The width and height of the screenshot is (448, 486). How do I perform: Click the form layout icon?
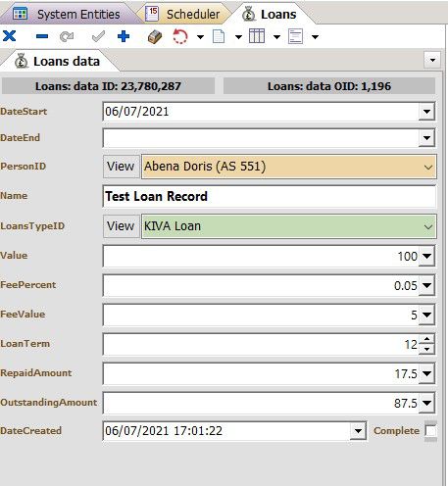pyautogui.click(x=295, y=36)
